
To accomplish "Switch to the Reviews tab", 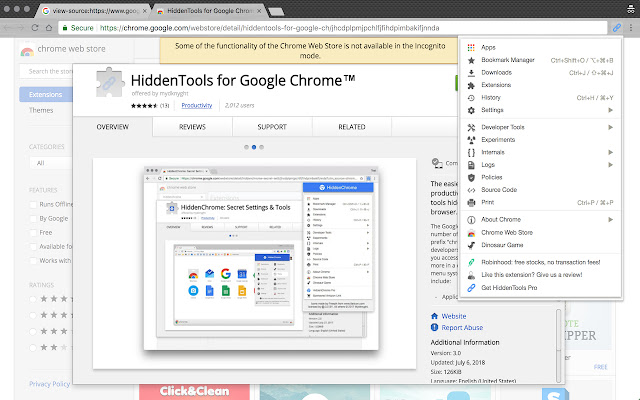I will [192, 127].
